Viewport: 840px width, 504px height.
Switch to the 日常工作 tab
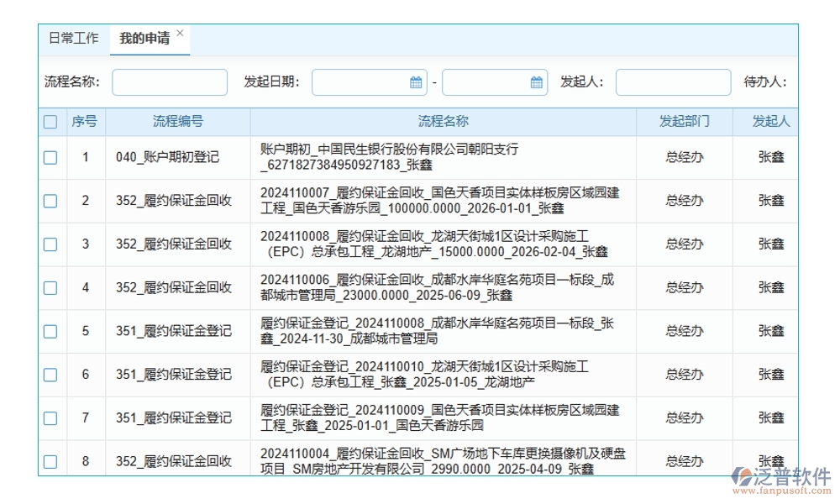point(75,37)
